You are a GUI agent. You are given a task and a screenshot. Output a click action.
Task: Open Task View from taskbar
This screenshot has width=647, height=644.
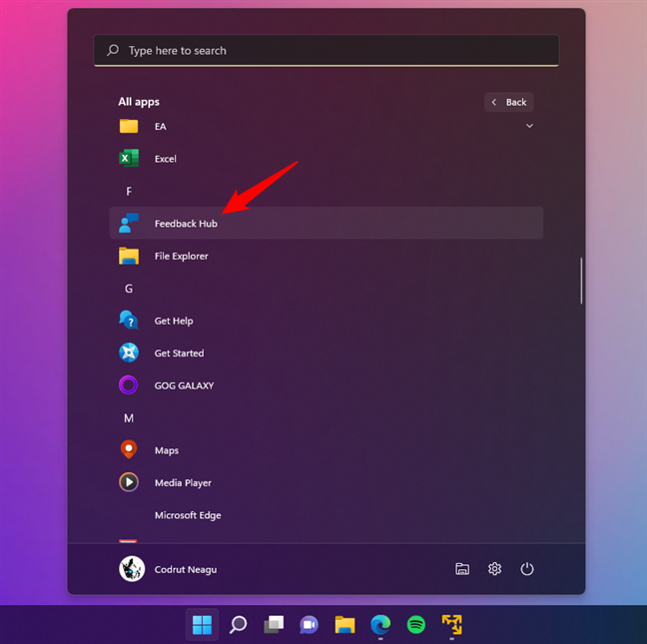pyautogui.click(x=274, y=625)
